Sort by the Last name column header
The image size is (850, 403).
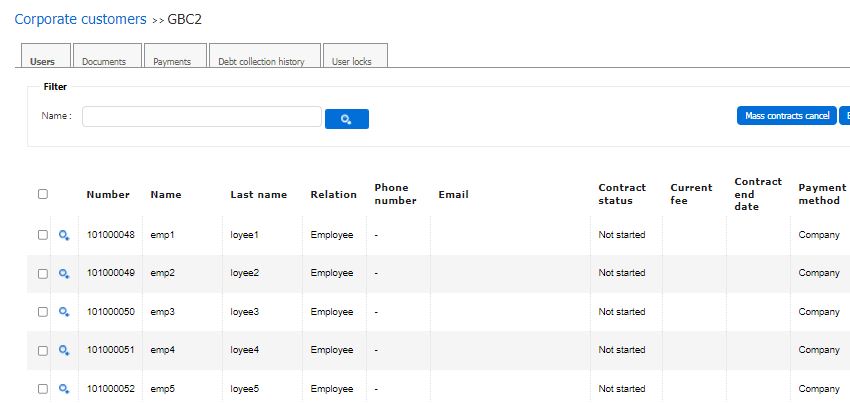click(258, 195)
